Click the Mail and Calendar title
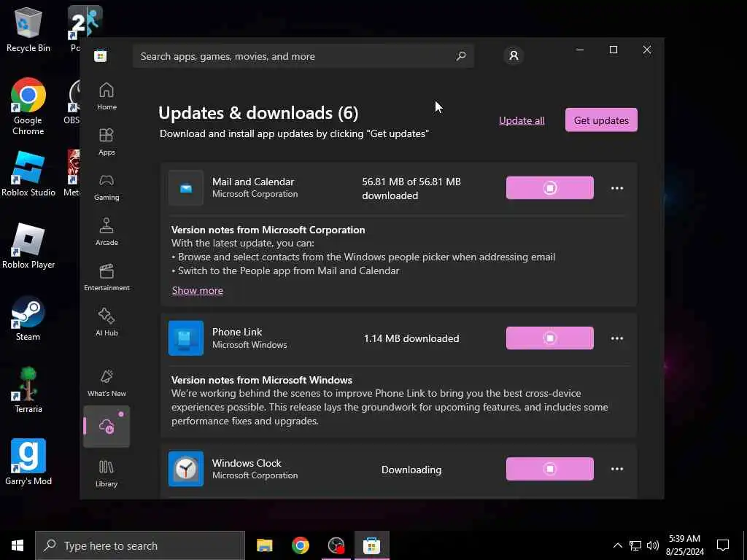The width and height of the screenshot is (747, 560). 253,182
